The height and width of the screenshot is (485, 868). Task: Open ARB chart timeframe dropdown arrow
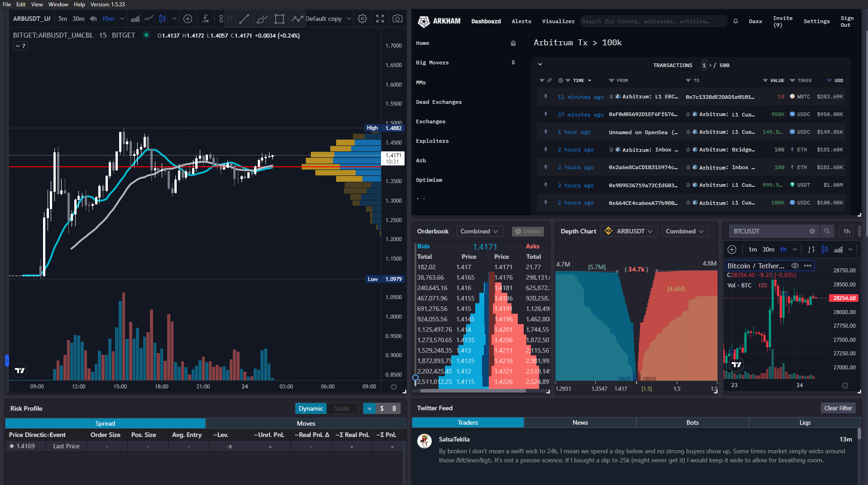(x=122, y=19)
